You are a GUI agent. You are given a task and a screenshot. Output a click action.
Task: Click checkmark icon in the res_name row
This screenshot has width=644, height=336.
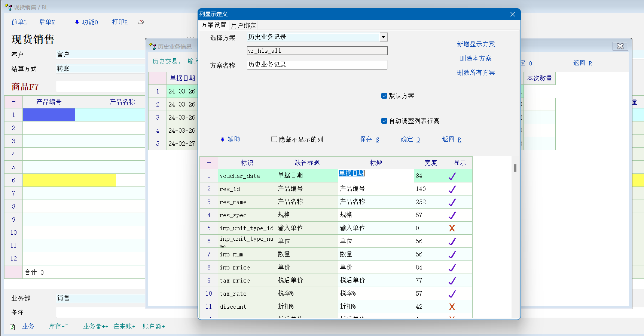(452, 202)
